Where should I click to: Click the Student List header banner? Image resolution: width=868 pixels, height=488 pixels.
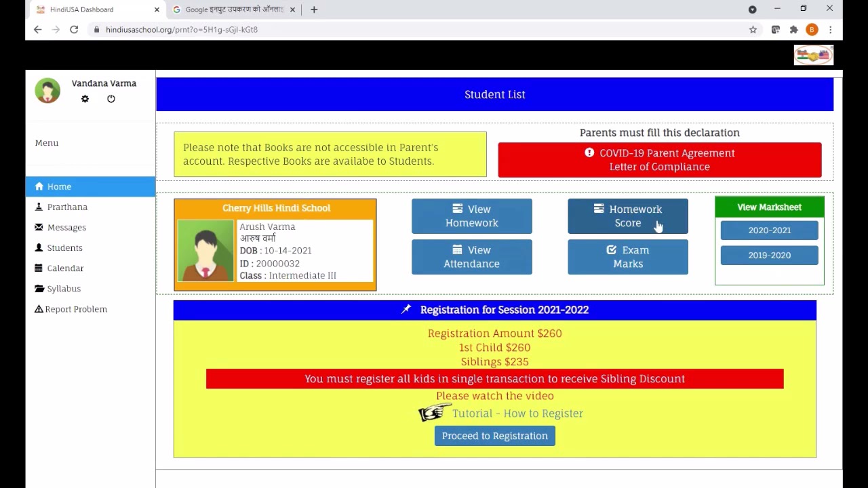(x=495, y=94)
